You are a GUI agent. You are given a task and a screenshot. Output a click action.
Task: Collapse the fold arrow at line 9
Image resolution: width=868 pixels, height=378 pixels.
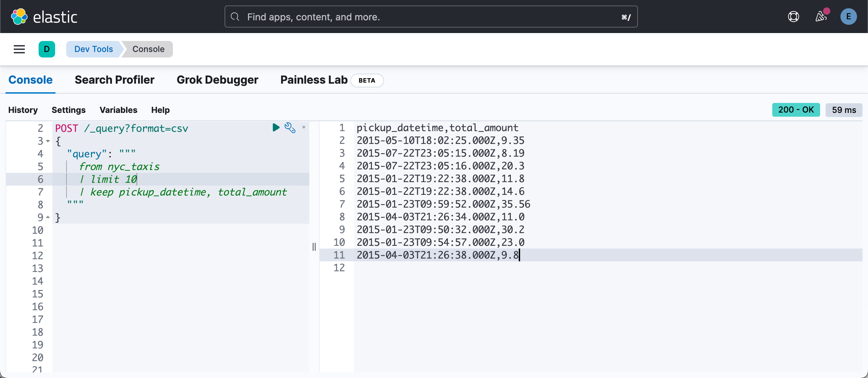click(48, 217)
